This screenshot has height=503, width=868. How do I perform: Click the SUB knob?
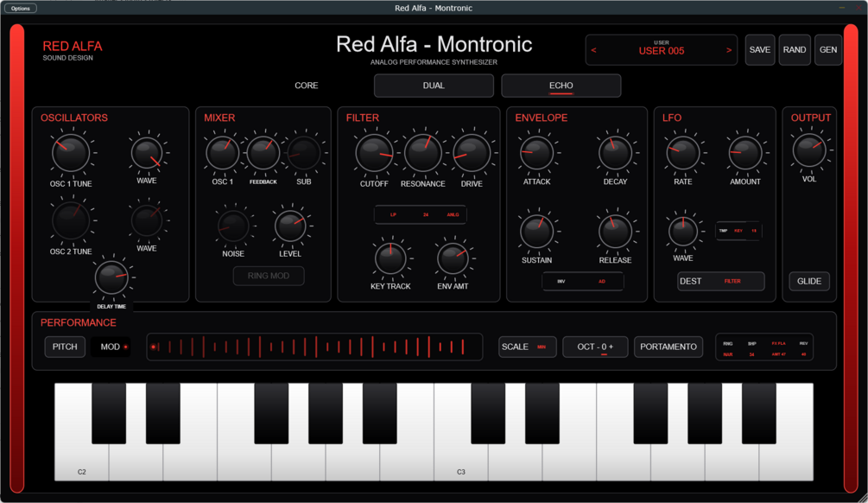pyautogui.click(x=303, y=153)
